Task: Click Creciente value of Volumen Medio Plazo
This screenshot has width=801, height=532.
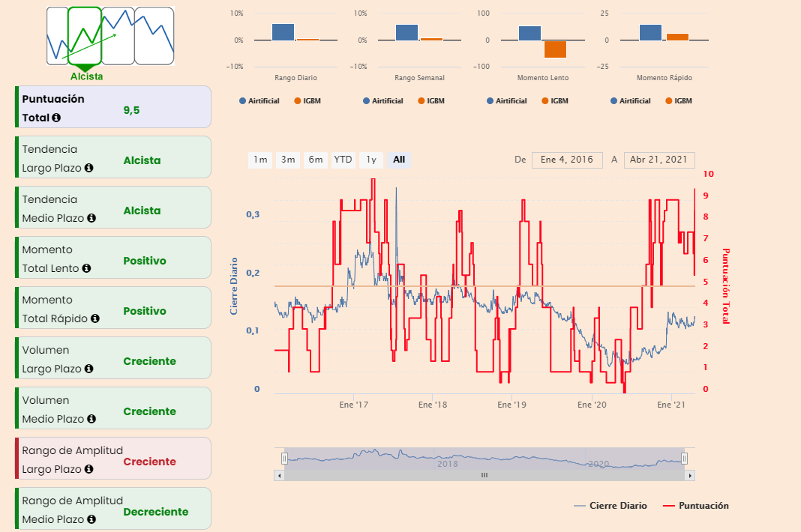Action: coord(150,411)
